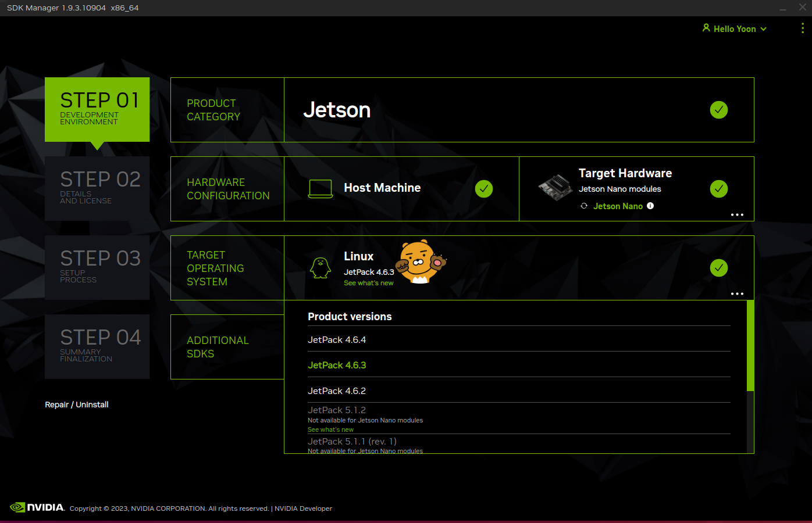812x523 pixels.
Task: Click the Host Machine laptop icon
Action: coord(320,189)
